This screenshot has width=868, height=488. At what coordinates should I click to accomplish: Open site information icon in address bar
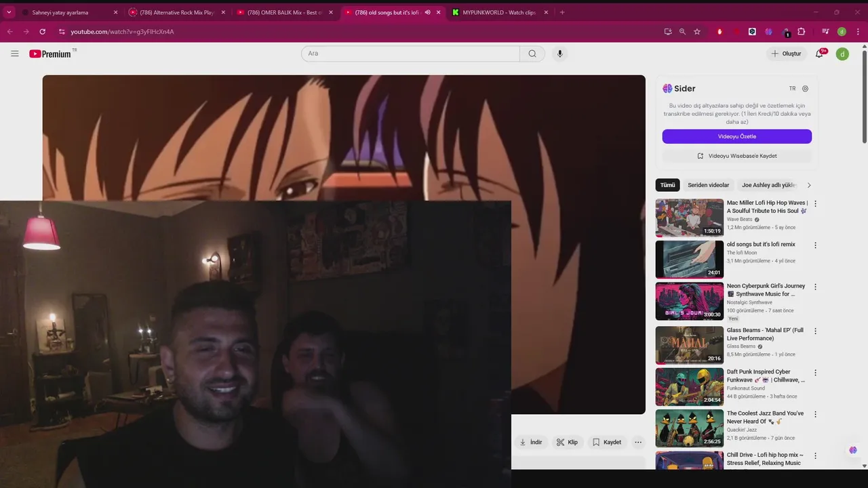point(62,31)
